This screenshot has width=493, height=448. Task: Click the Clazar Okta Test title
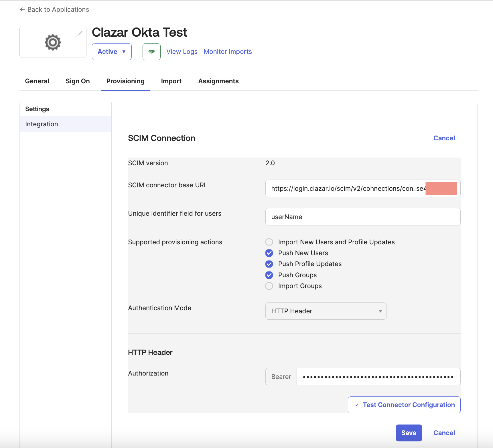pos(139,32)
